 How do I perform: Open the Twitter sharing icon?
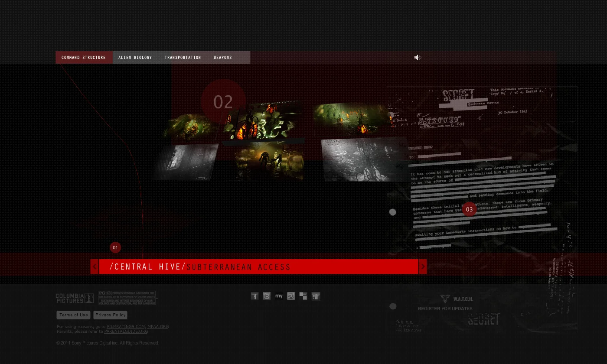(267, 296)
